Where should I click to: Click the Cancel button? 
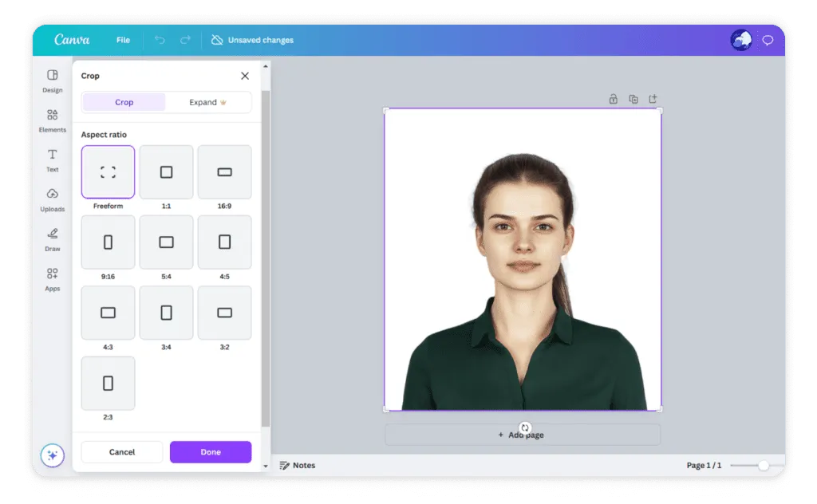122,452
